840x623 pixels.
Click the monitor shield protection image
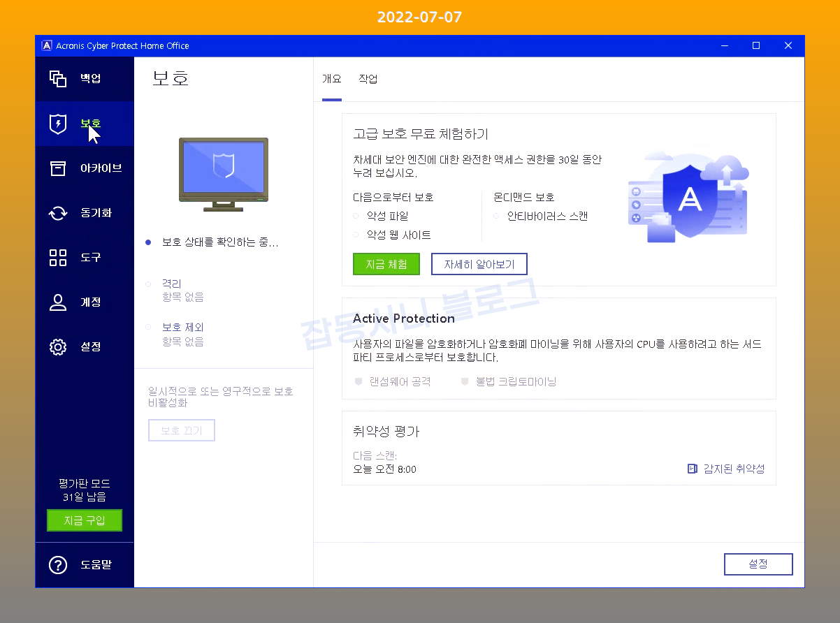pos(224,175)
